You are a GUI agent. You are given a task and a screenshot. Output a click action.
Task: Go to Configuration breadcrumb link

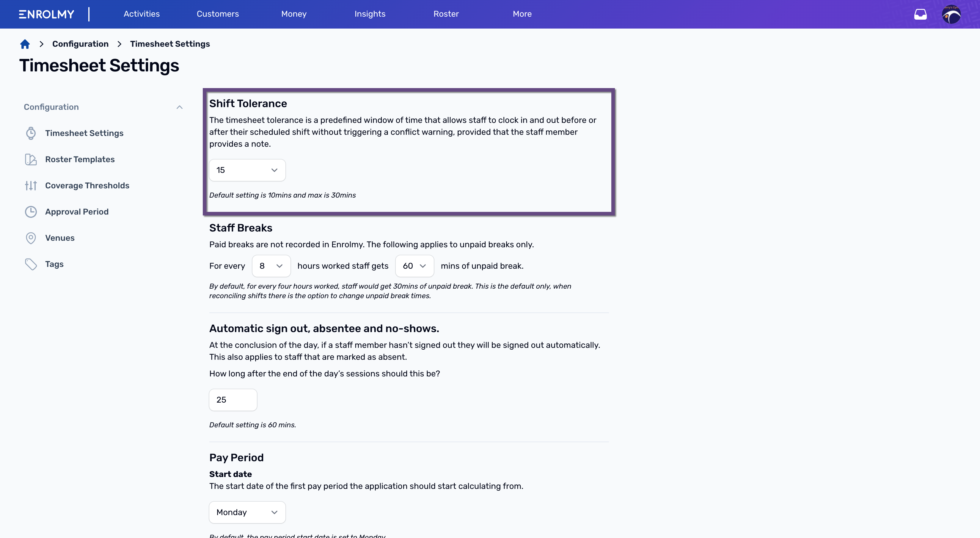pos(80,44)
